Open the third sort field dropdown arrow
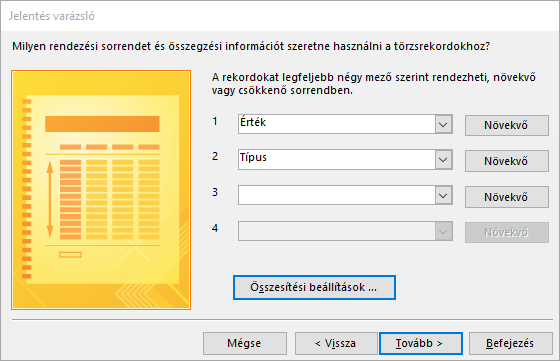The height and width of the screenshot is (361, 560). pyautogui.click(x=443, y=195)
